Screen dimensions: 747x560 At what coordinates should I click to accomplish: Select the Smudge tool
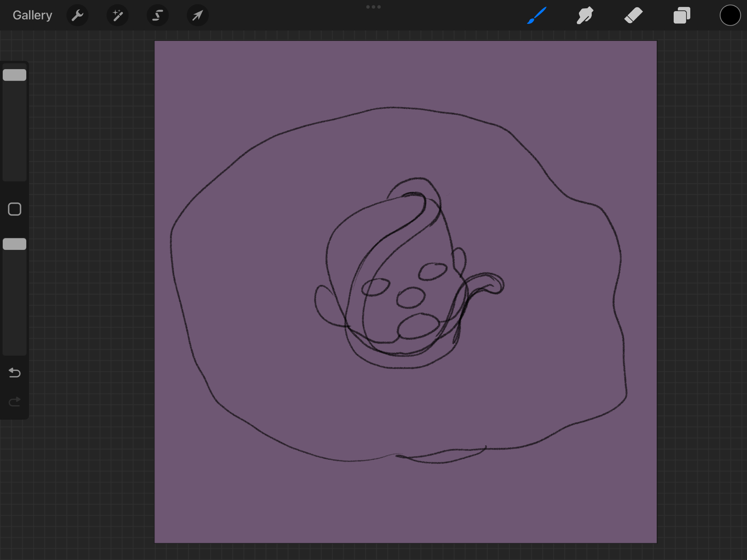(x=585, y=15)
